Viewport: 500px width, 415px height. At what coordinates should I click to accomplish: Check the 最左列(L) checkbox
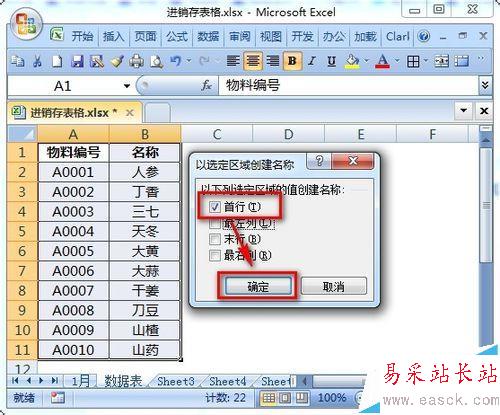coord(215,223)
